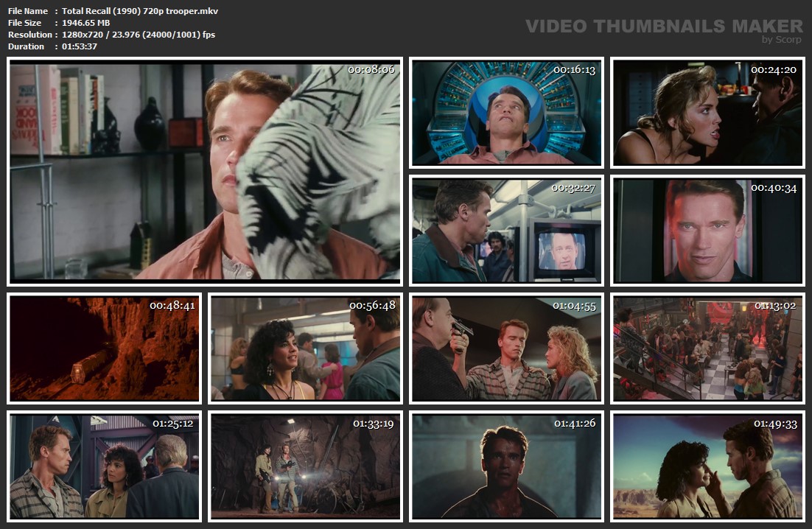Click the 'File Size' label

(24, 23)
